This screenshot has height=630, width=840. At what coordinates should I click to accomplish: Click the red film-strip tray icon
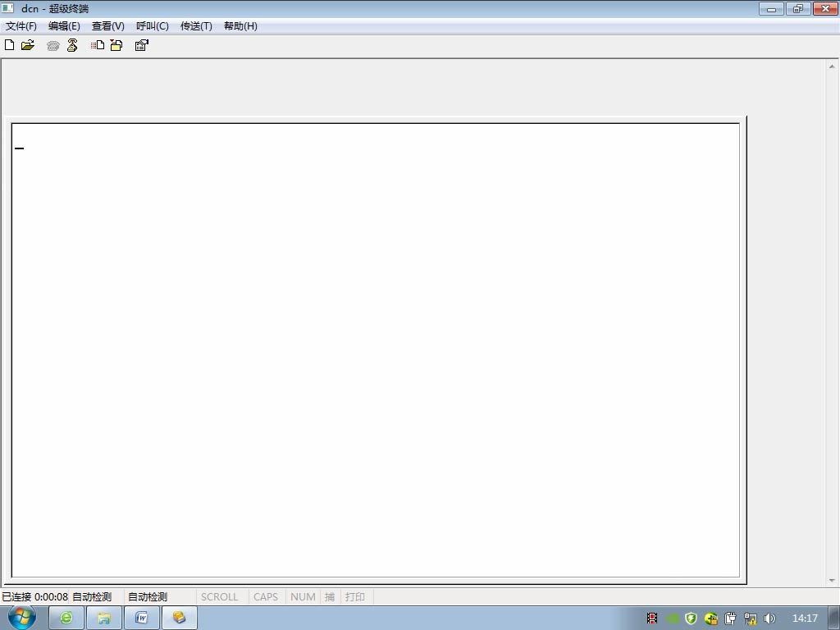652,619
